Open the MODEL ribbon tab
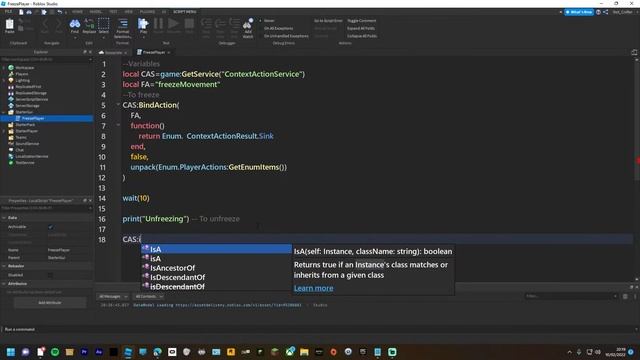The image size is (640, 360). tap(96, 12)
